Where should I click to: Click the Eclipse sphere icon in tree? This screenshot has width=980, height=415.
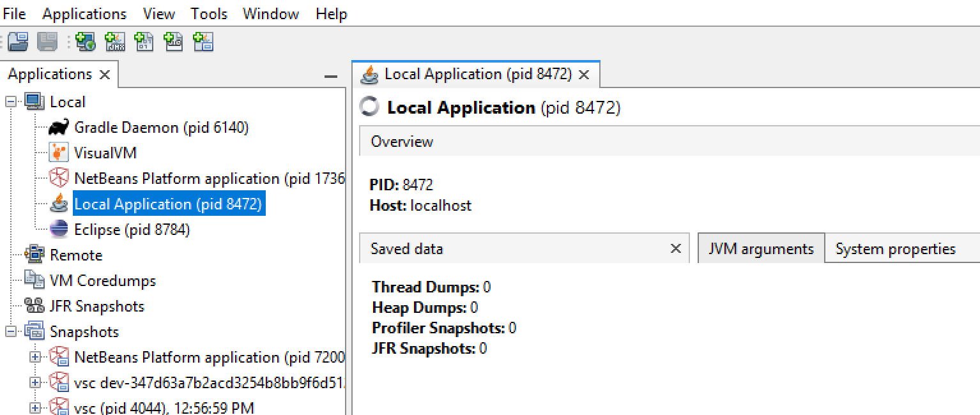pos(59,230)
